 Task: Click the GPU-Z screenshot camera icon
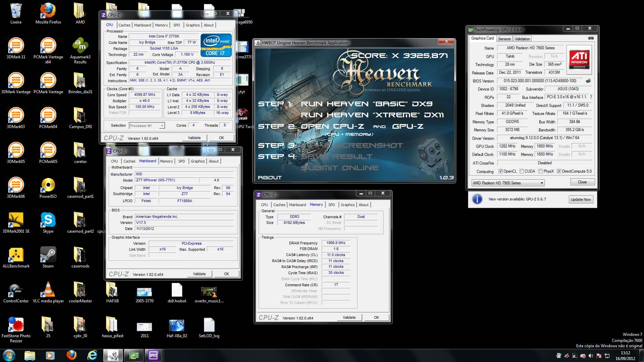[x=591, y=38]
